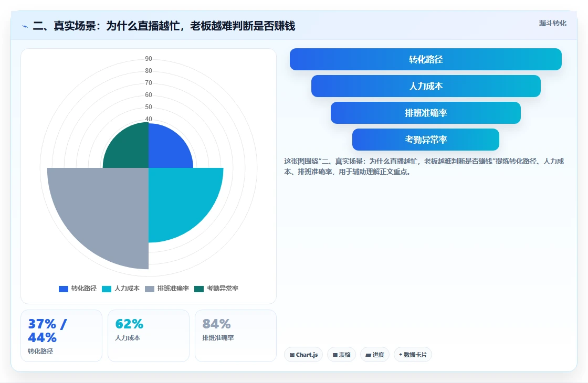Toggle the 排班准确率 legend color box
This screenshot has height=383, width=588.
tap(150, 289)
